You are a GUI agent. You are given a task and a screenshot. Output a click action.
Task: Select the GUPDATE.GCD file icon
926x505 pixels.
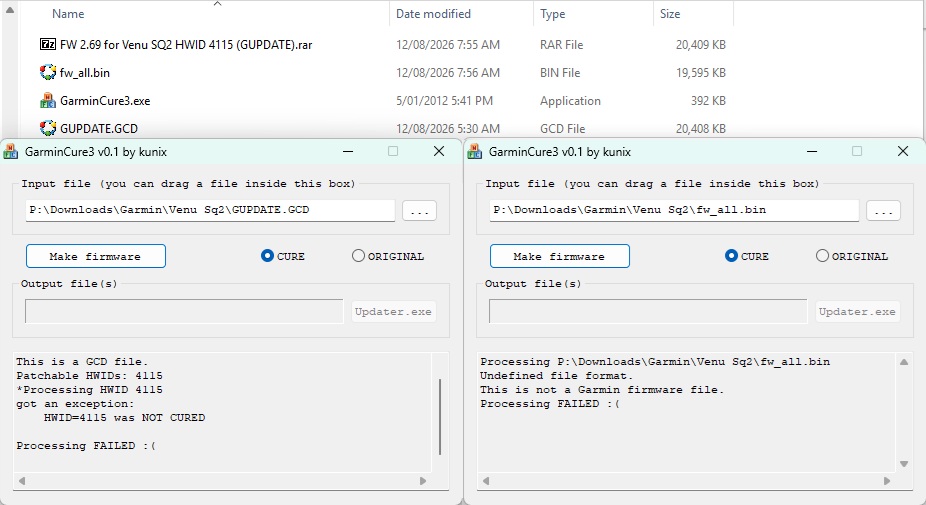click(x=48, y=128)
